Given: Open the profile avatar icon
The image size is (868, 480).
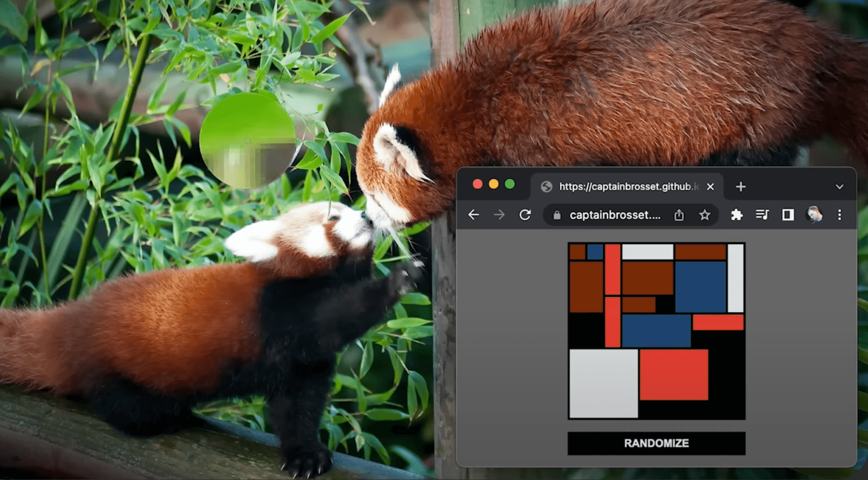Looking at the screenshot, I should click(814, 215).
